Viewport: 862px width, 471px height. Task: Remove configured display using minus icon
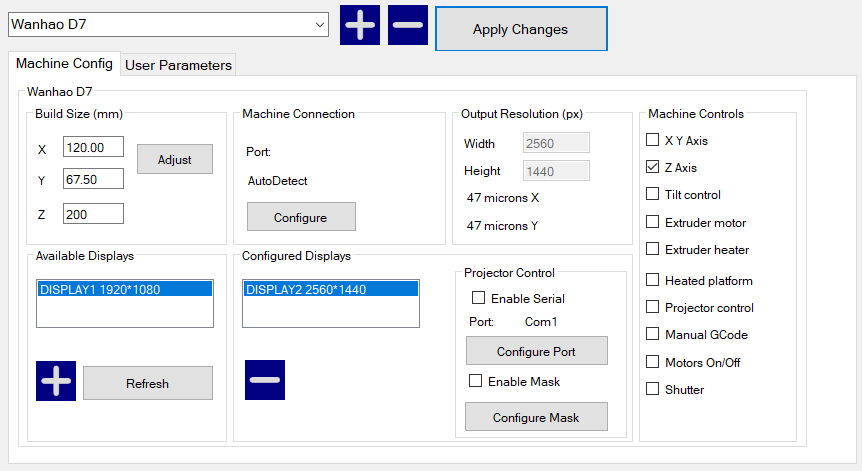coord(265,380)
